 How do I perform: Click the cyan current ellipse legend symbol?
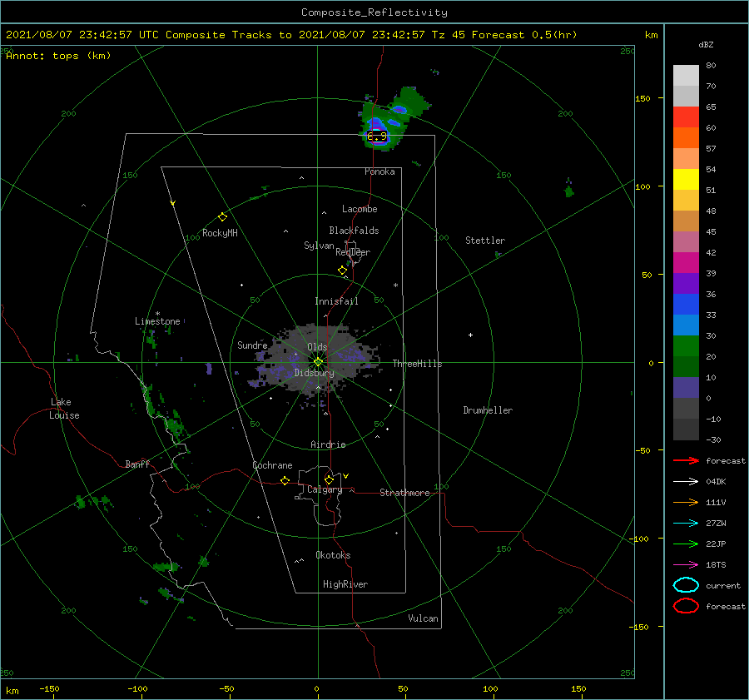pyautogui.click(x=686, y=585)
